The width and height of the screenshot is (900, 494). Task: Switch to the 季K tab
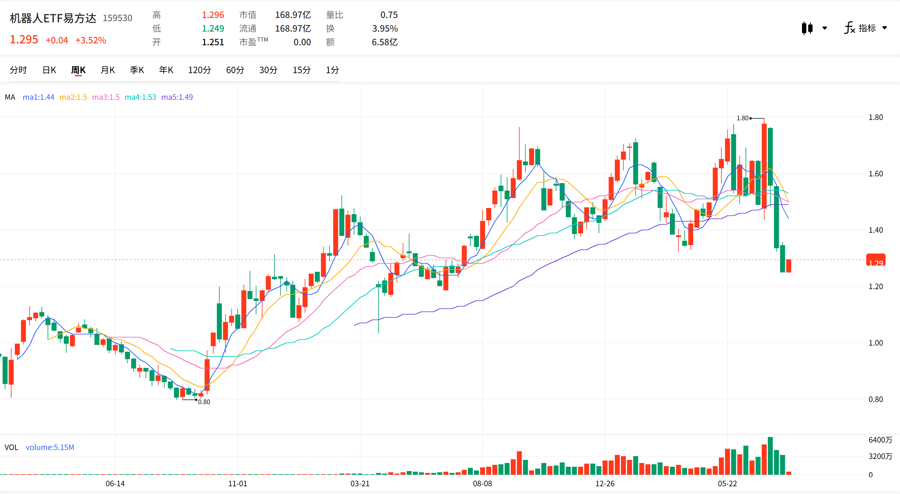coord(137,70)
